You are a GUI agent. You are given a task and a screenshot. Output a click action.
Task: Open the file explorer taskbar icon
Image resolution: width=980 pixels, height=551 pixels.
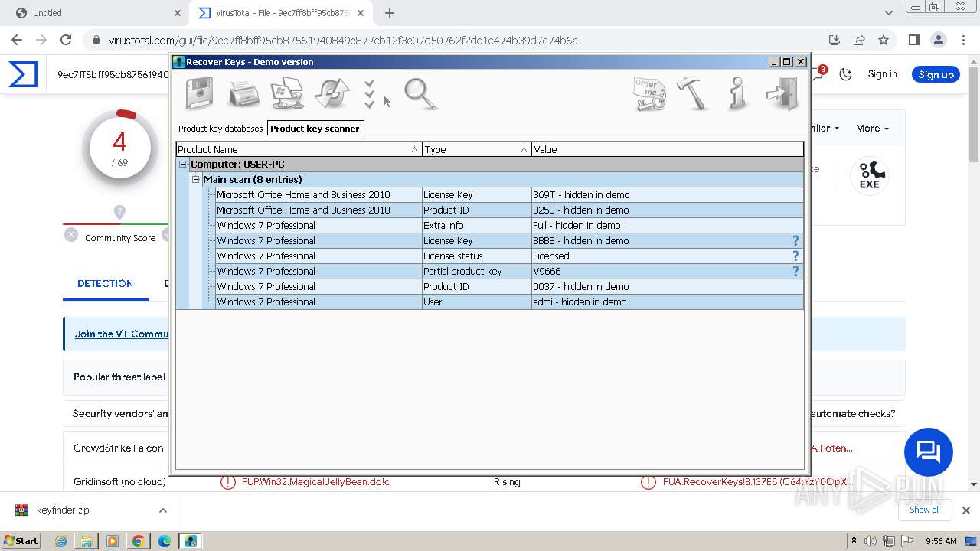(87, 541)
